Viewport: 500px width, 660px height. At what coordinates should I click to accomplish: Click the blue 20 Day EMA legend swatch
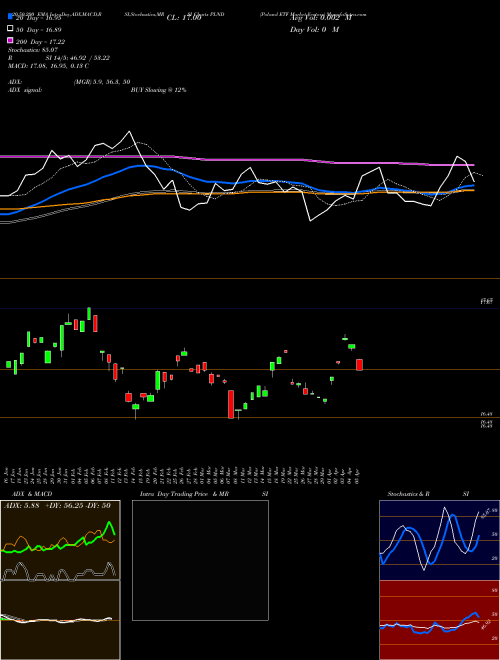coord(10,17)
